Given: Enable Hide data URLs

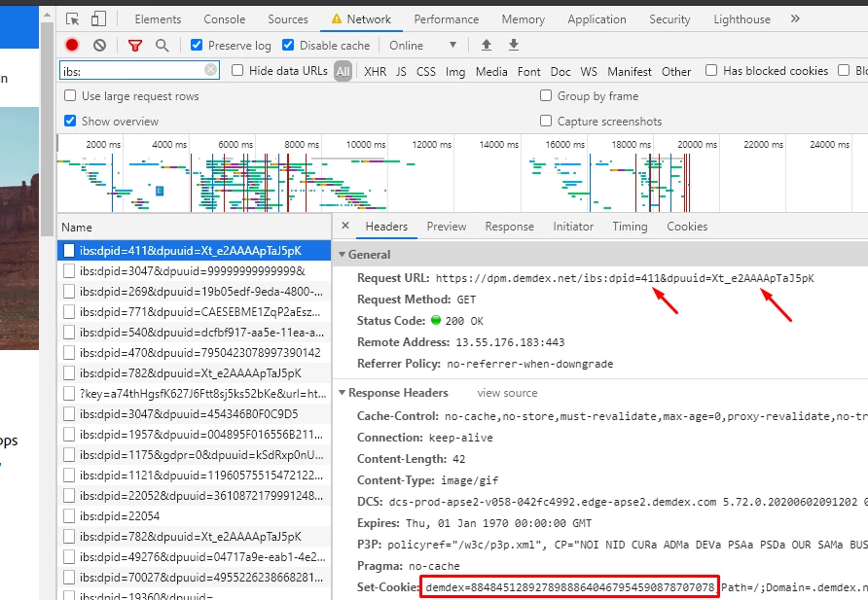Looking at the screenshot, I should [237, 70].
